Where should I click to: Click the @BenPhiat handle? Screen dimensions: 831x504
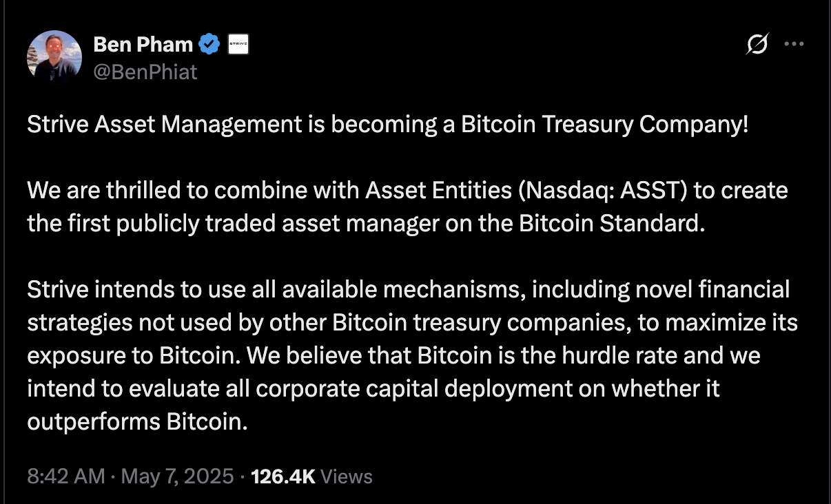[145, 71]
